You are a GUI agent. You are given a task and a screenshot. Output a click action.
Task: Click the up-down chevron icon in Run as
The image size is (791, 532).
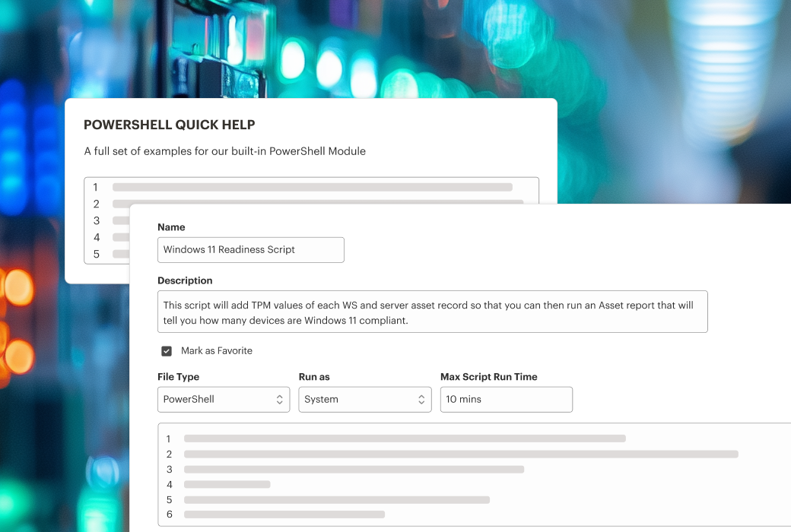[421, 400]
